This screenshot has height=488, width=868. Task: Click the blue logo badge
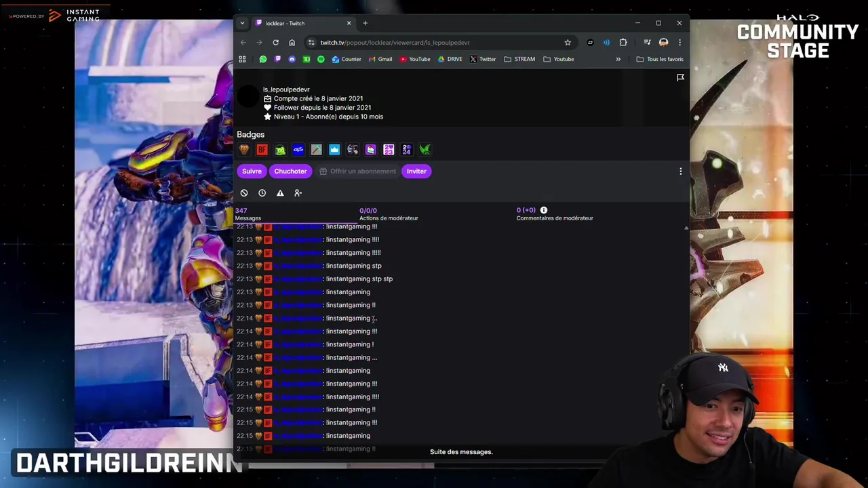tap(298, 150)
